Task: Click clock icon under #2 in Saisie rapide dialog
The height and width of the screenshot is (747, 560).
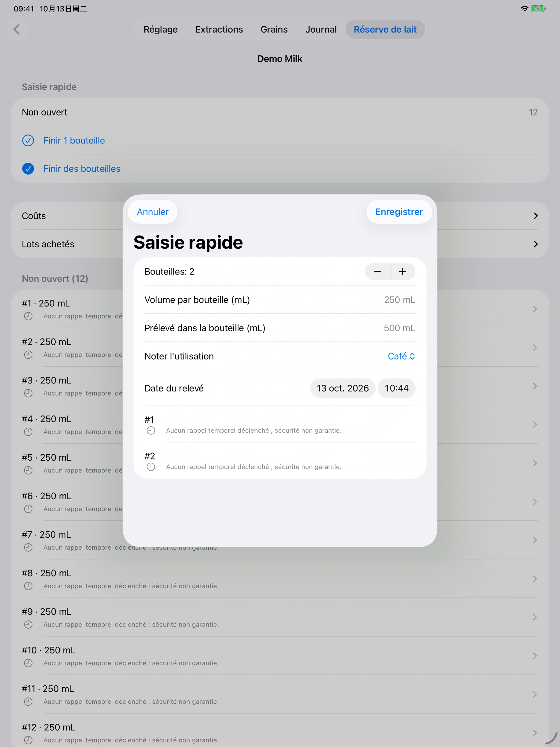Action: (151, 467)
